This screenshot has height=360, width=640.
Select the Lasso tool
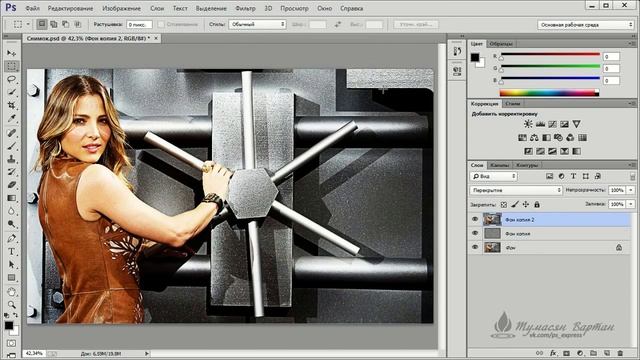pos(11,79)
